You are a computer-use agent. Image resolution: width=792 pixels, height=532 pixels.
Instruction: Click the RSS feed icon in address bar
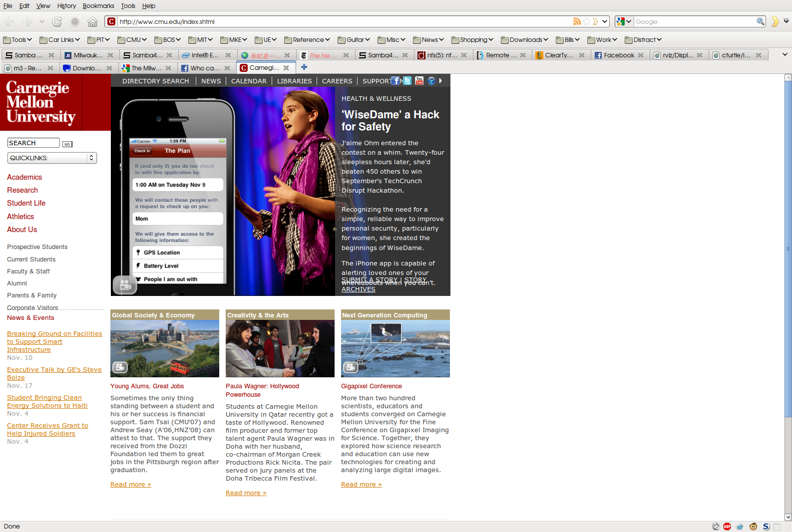[x=577, y=21]
